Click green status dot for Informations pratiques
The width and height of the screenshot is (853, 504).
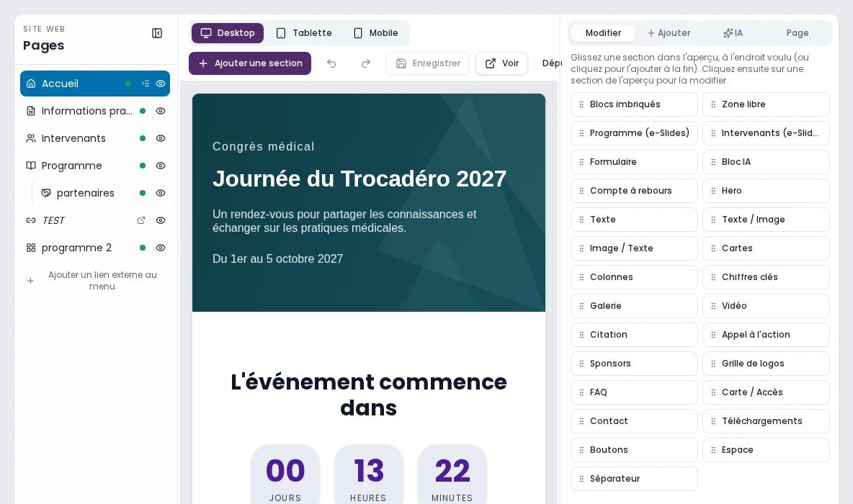pyautogui.click(x=143, y=111)
